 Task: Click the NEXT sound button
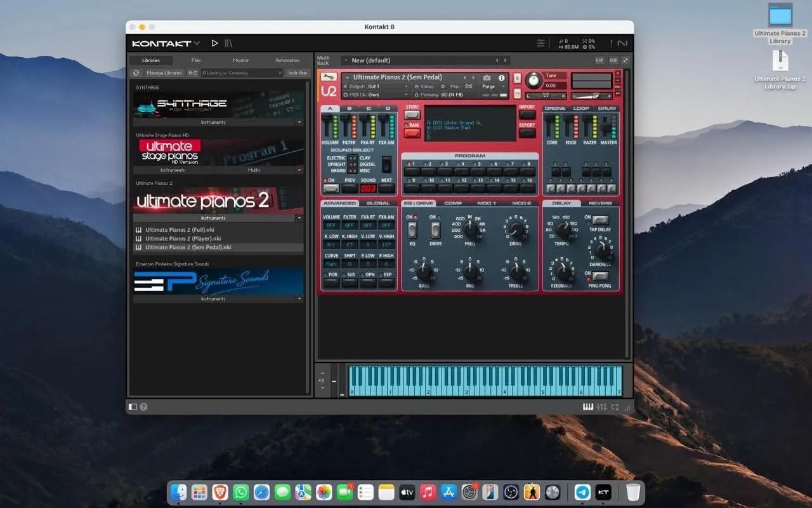pos(386,189)
